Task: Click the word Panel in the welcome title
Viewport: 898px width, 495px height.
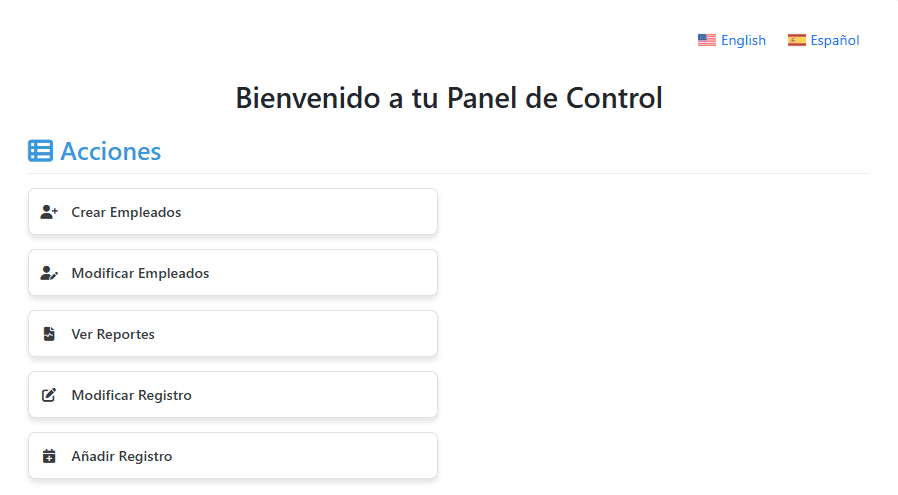Action: point(480,98)
